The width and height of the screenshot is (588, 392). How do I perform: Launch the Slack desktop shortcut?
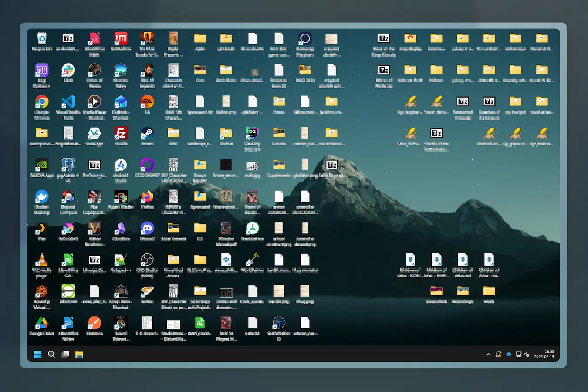[x=68, y=70]
